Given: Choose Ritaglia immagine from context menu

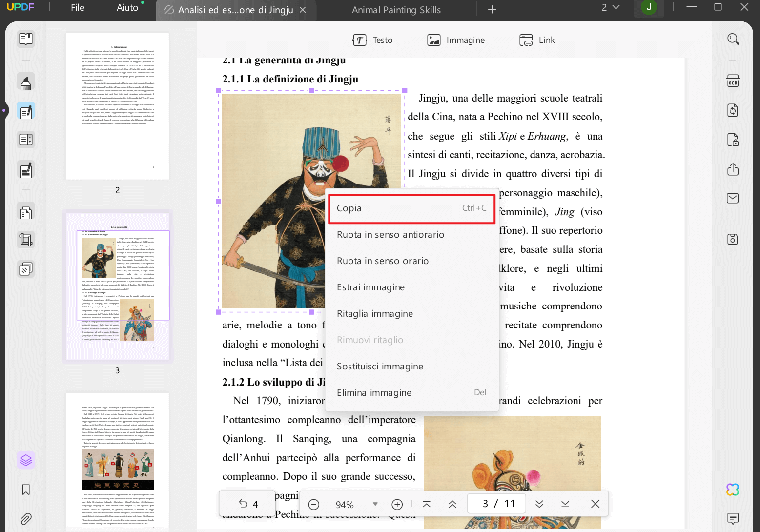Looking at the screenshot, I should coord(412,314).
